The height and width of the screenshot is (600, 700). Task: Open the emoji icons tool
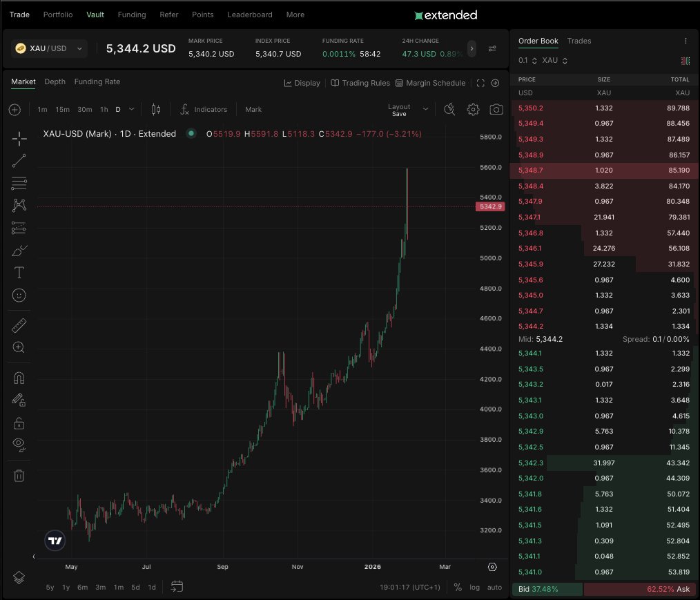tap(19, 295)
